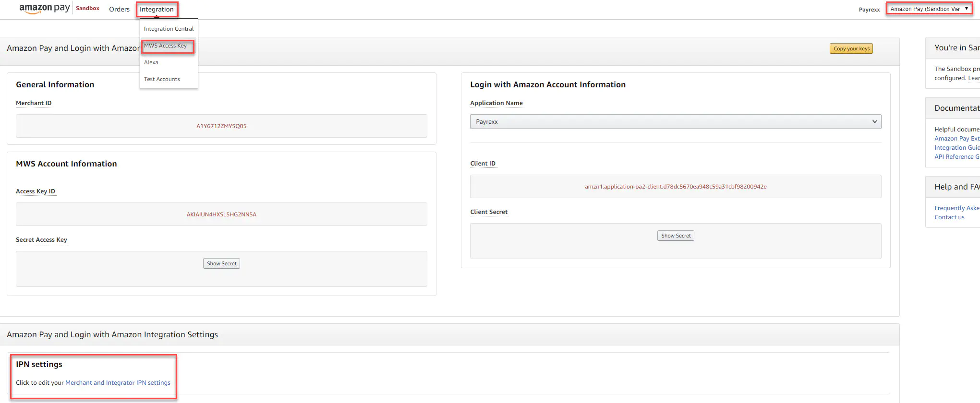Open the API Reference Guide link

956,157
